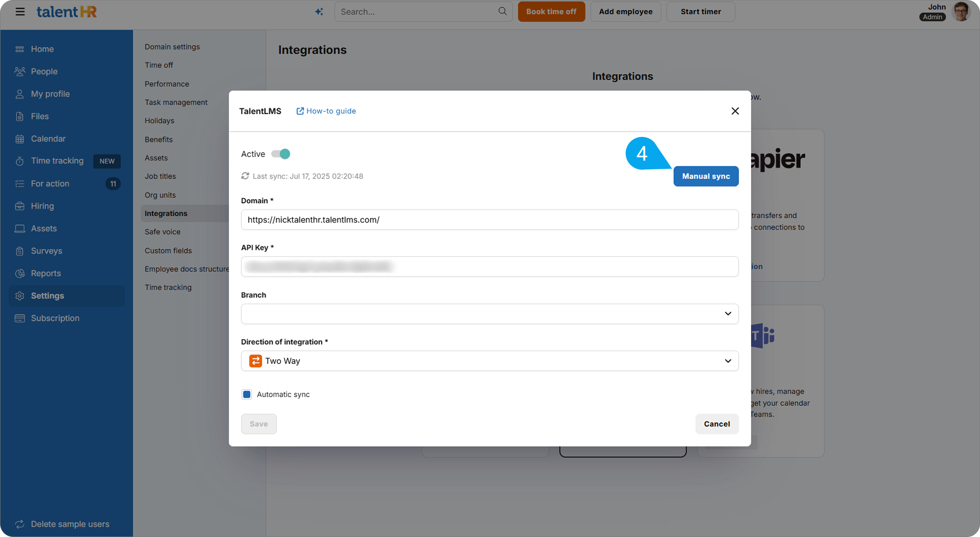Click the Subscription card icon
Image resolution: width=980 pixels, height=537 pixels.
20,318
